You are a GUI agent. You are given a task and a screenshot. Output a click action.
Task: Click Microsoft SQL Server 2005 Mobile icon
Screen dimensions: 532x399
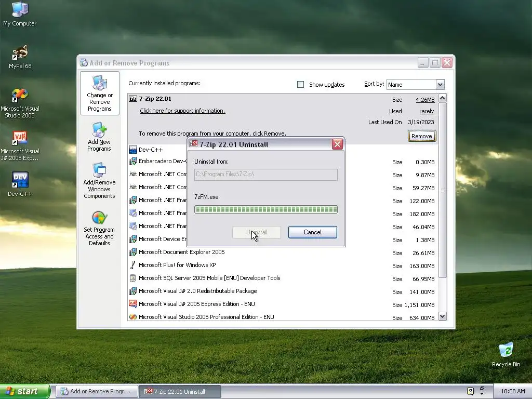click(132, 278)
